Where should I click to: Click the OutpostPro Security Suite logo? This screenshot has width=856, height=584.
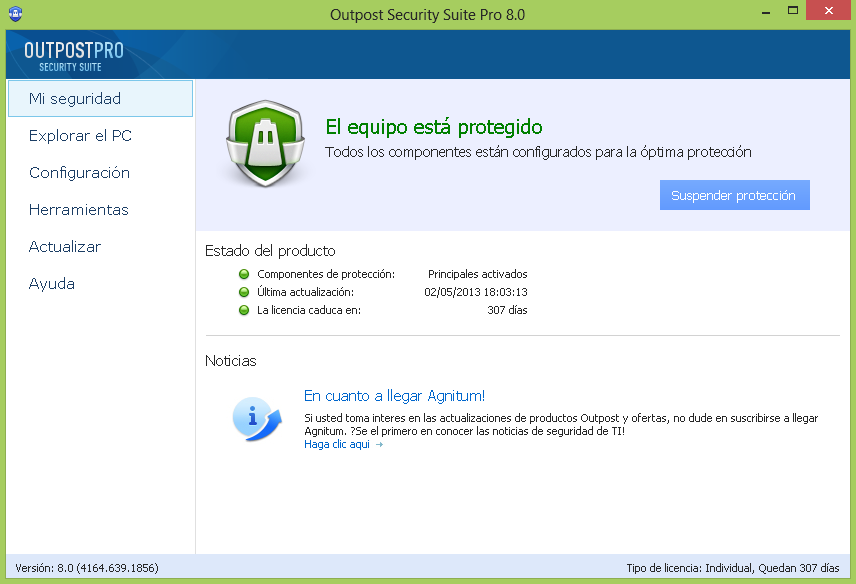pos(74,56)
